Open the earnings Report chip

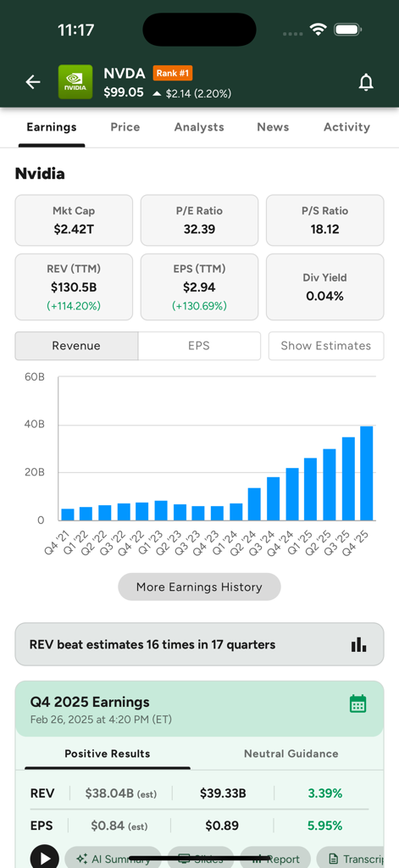click(x=275, y=859)
